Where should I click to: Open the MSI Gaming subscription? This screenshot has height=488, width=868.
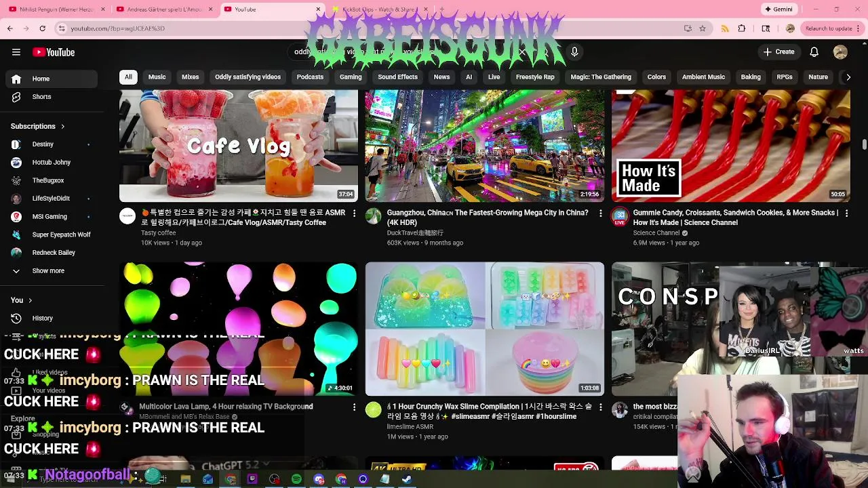click(x=52, y=217)
